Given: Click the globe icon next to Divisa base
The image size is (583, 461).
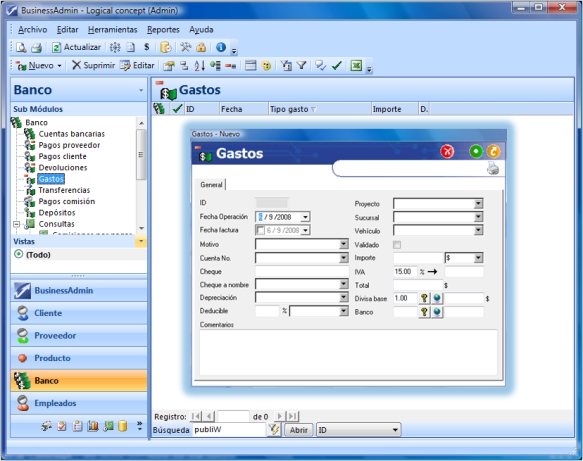Looking at the screenshot, I should point(437,298).
